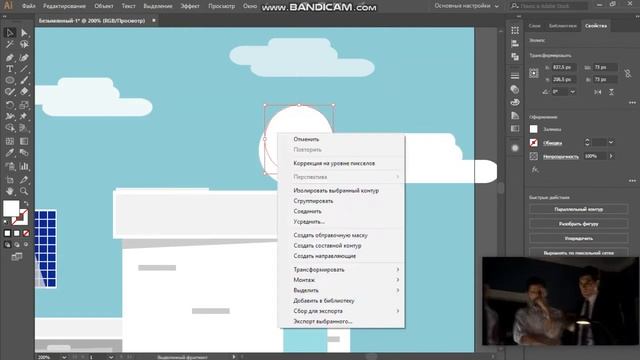Choose Отменить in the context menu

click(x=342, y=139)
